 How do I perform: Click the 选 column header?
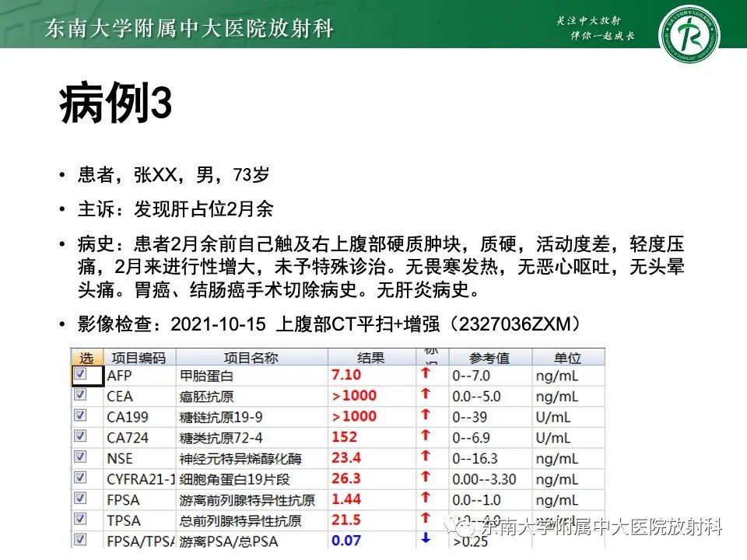tap(86, 357)
